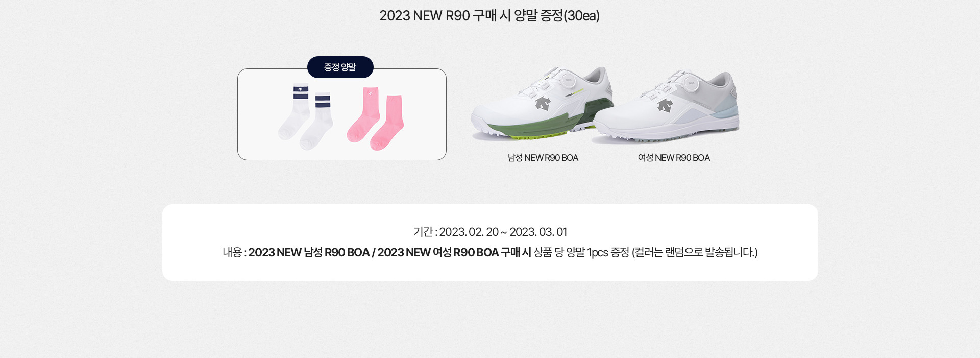980x358 pixels.
Task: Open the men's NEW R90 BOA shoe image
Action: 542,104
